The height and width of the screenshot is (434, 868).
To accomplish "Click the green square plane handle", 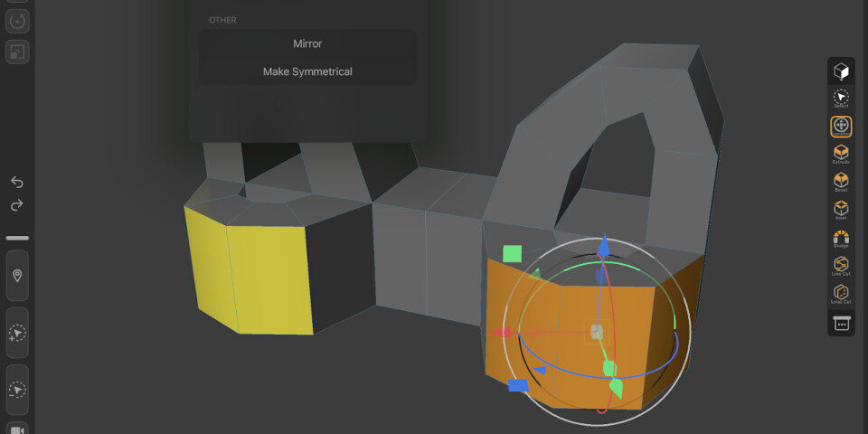I will point(513,253).
